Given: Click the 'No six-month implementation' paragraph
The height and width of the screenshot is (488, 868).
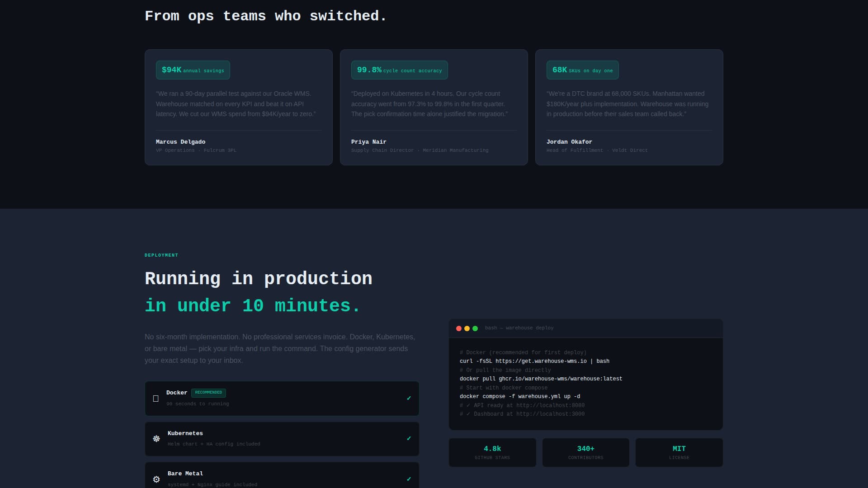Looking at the screenshot, I should pyautogui.click(x=280, y=348).
